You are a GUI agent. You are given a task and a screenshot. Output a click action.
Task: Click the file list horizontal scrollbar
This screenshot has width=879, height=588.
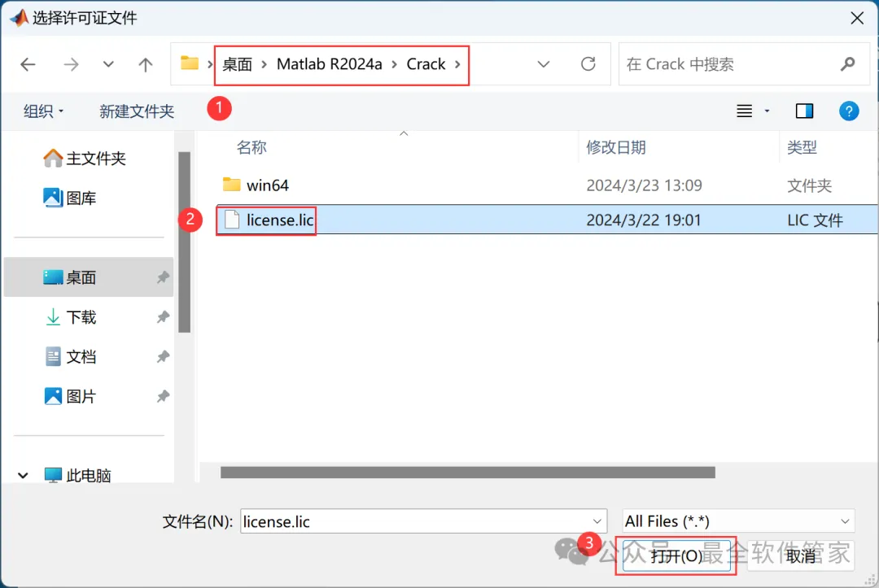click(467, 473)
